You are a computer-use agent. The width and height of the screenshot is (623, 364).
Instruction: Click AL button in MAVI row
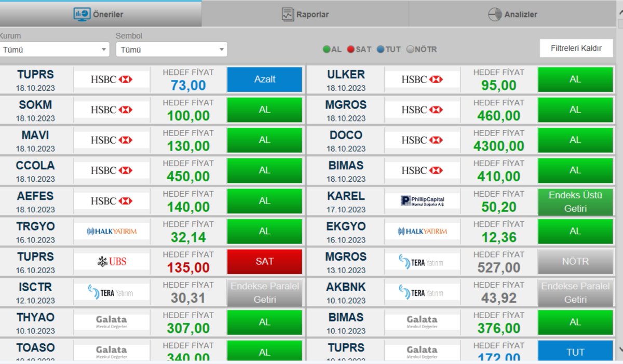pos(265,140)
